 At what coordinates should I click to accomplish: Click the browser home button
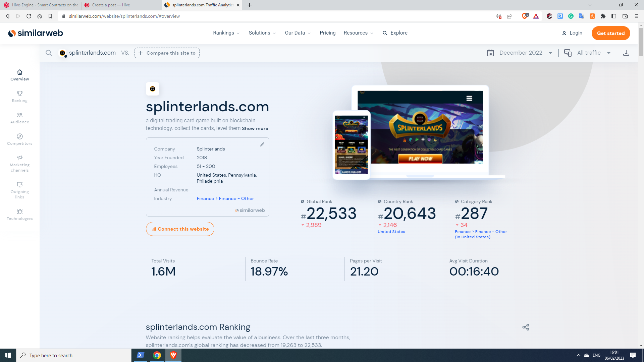point(40,16)
